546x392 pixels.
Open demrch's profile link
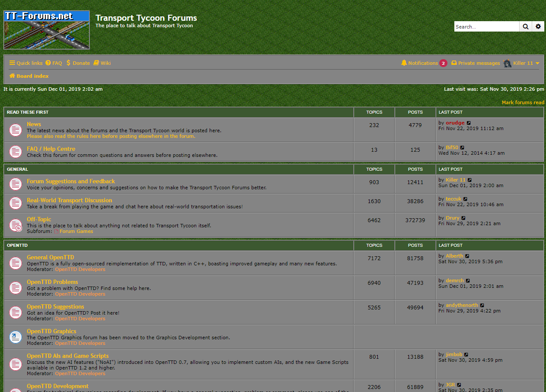[x=455, y=280]
